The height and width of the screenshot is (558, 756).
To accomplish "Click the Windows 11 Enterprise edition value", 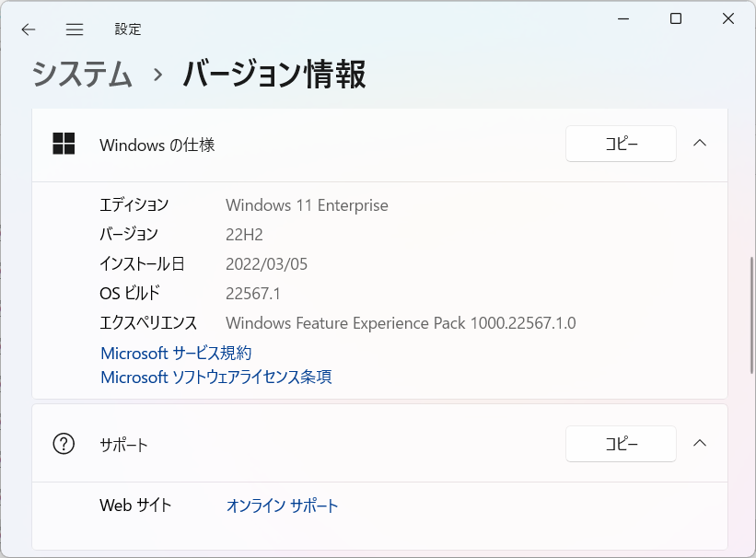I will click(x=307, y=205).
